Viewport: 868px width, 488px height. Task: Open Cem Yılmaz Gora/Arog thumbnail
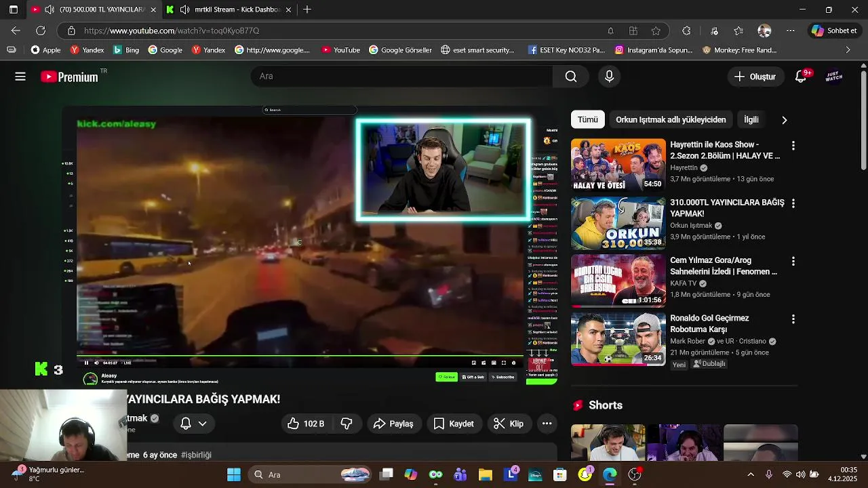[618, 281]
